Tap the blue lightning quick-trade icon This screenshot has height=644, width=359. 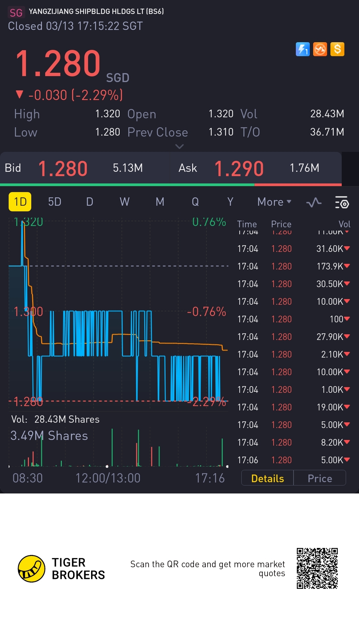(x=302, y=50)
